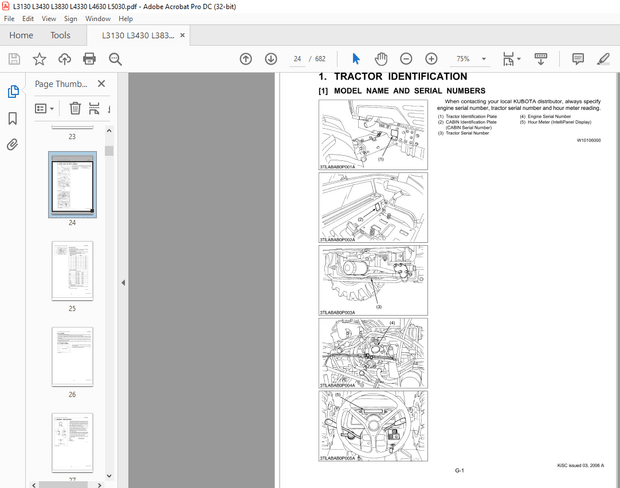Activate the selection arrow tool
The width and height of the screenshot is (620, 488).
click(356, 59)
